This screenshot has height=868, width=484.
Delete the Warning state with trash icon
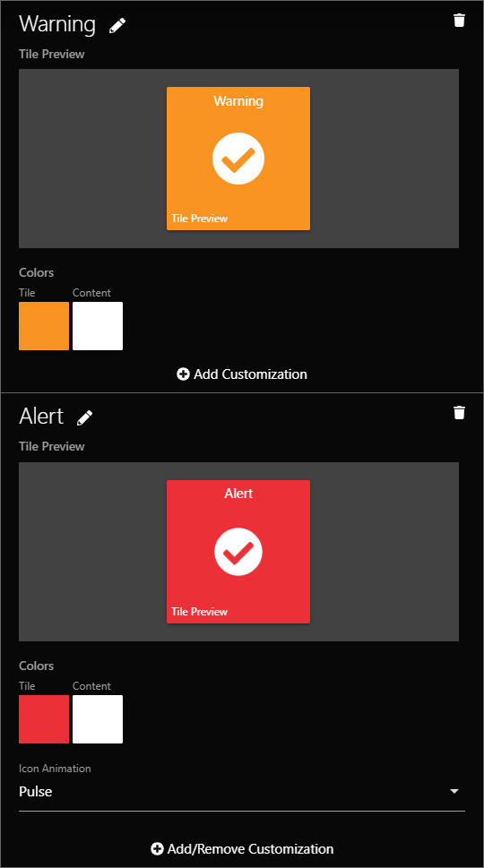[x=459, y=21]
